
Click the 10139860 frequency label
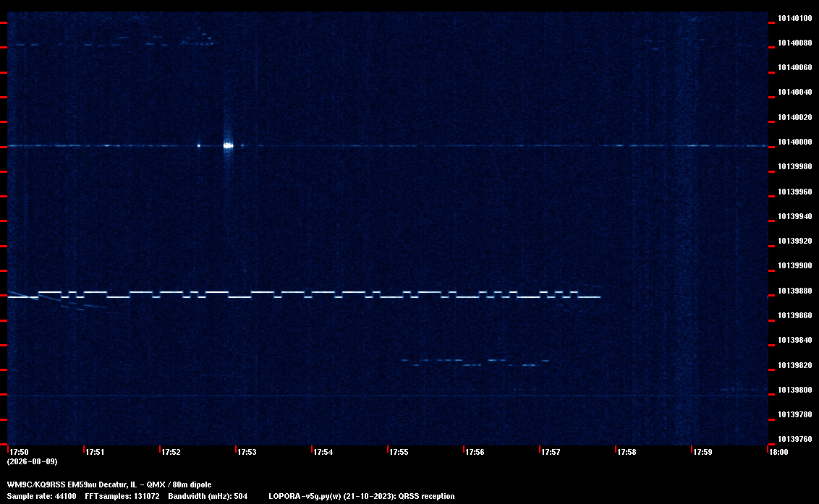pos(794,315)
